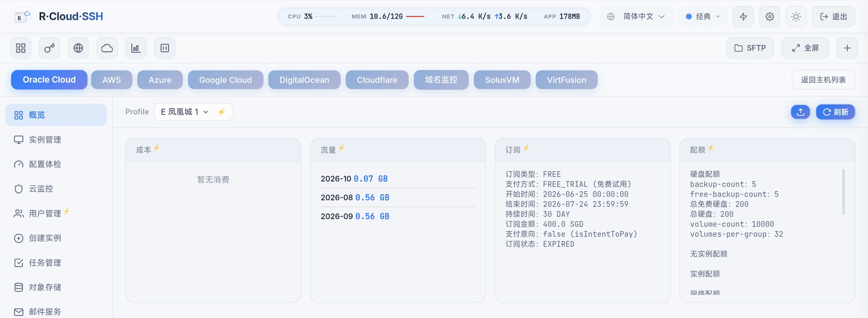Screen dimensions: 868x318
Task: Click 返回主机列表 button
Action: (x=823, y=80)
